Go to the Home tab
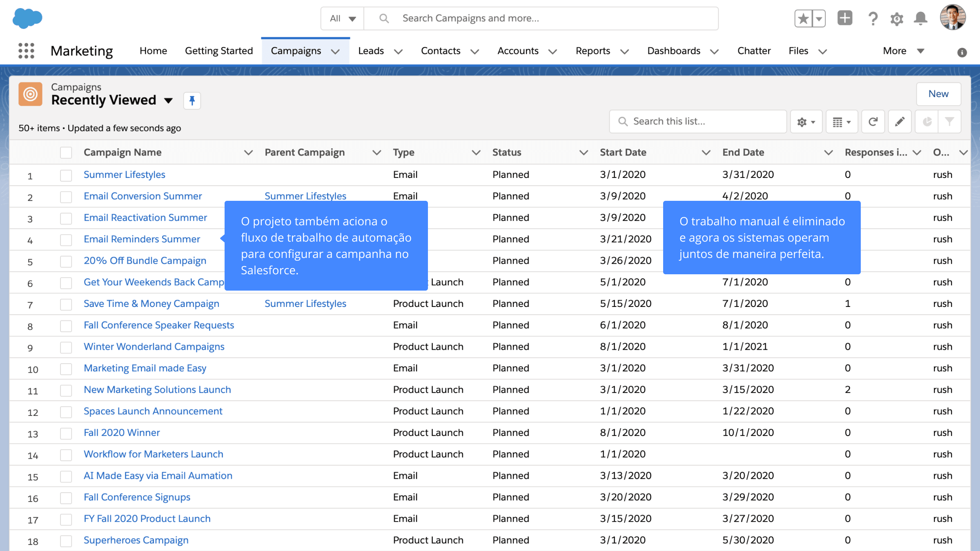The height and width of the screenshot is (551, 980). [x=153, y=51]
